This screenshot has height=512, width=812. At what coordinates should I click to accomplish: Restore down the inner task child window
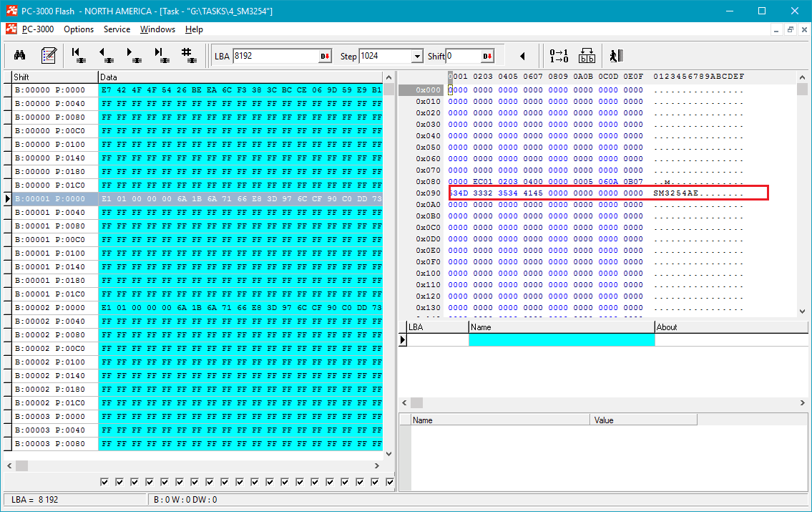(x=791, y=30)
